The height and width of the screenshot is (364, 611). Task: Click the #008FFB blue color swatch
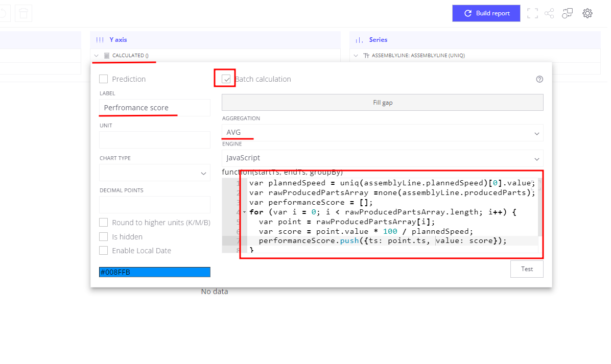pos(154,272)
